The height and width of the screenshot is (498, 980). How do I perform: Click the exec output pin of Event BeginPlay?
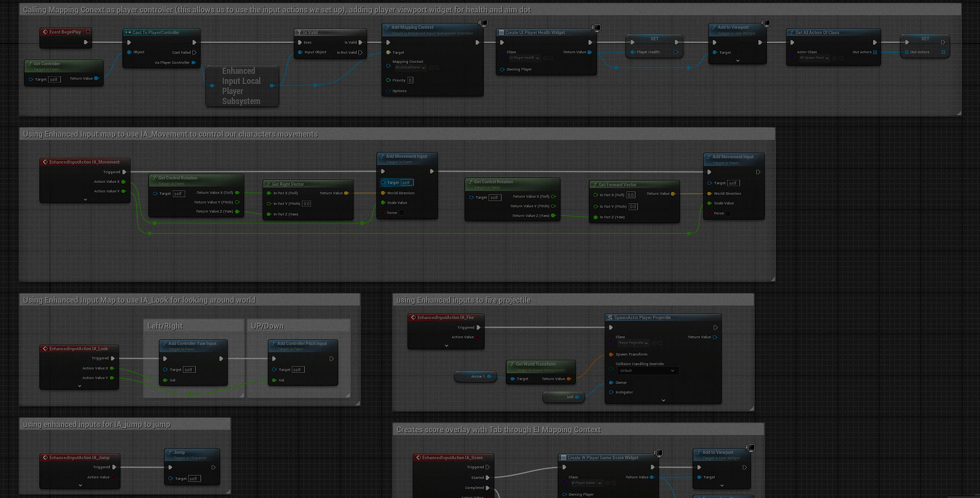point(86,42)
